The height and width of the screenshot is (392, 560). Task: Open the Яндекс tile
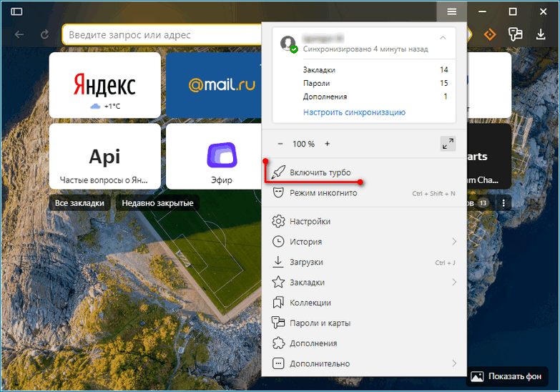[x=104, y=86]
